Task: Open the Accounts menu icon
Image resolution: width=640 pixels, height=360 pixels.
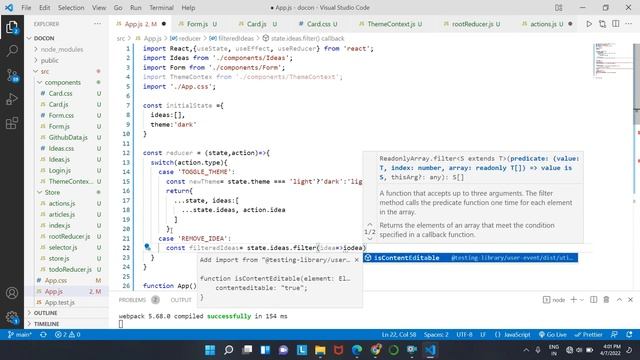Action: [12, 293]
